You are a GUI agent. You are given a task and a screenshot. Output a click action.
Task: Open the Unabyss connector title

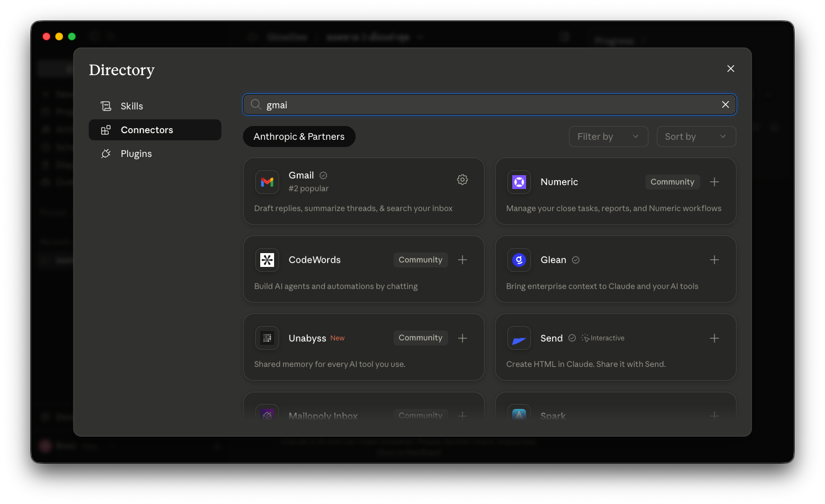(307, 338)
